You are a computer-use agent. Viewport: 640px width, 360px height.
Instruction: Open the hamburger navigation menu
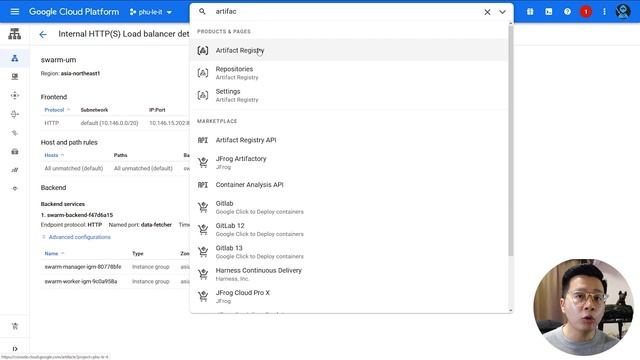pyautogui.click(x=15, y=11)
